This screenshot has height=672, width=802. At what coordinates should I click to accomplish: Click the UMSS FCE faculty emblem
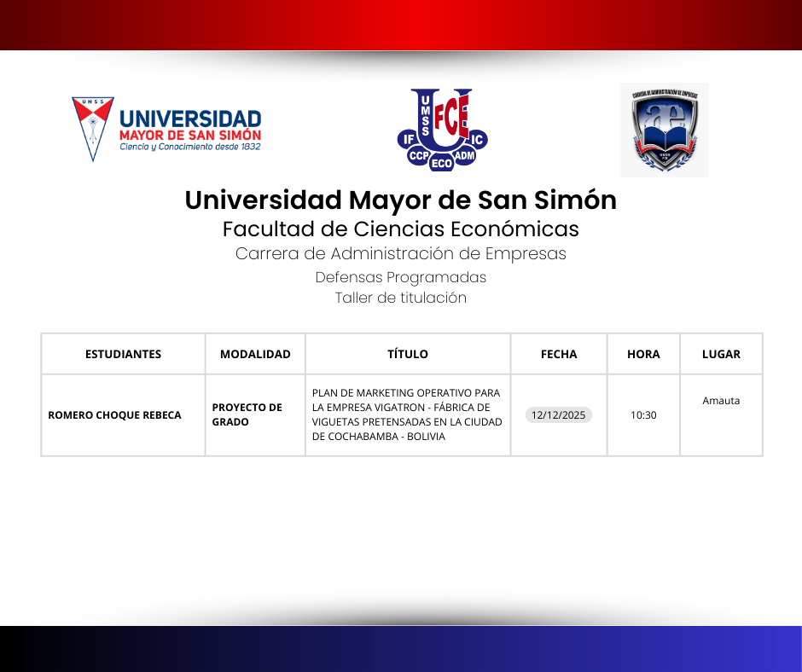[441, 130]
